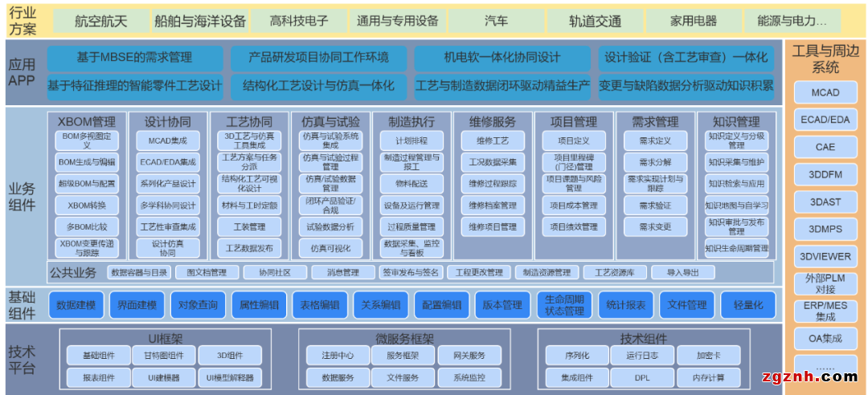Open 项目成本管理 under 项目管理

[573, 206]
